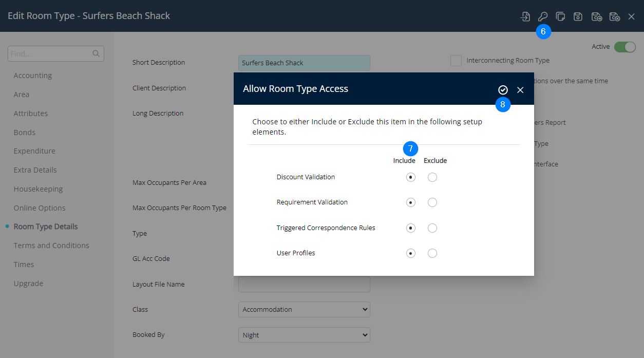Click the save and exit icon
The height and width of the screenshot is (358, 644).
click(614, 16)
